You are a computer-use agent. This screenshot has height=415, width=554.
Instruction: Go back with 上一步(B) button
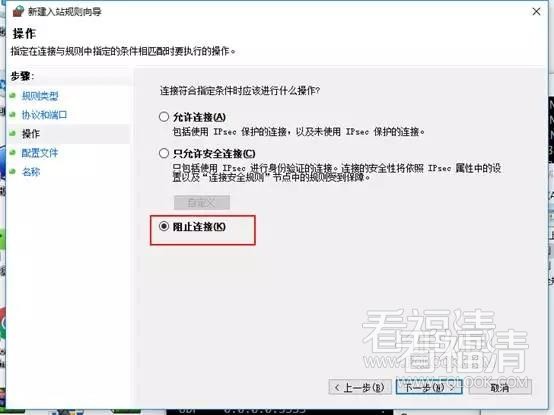tap(360, 387)
